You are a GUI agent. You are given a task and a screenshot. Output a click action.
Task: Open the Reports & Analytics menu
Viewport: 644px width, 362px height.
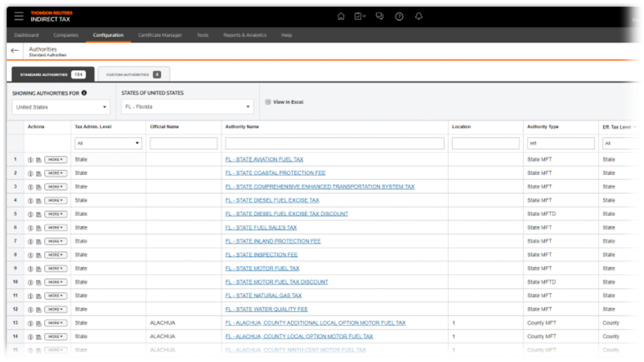point(245,35)
